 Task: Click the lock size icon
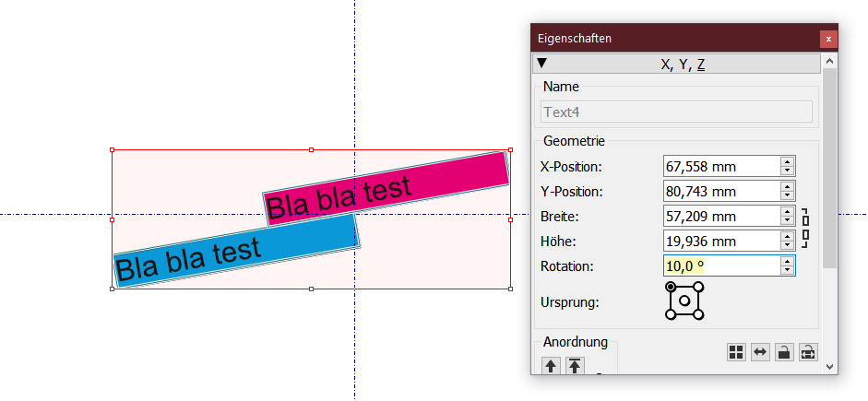coord(807,352)
